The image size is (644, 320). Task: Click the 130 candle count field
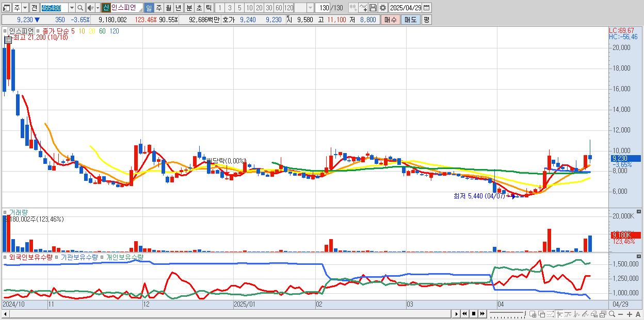coord(323,8)
